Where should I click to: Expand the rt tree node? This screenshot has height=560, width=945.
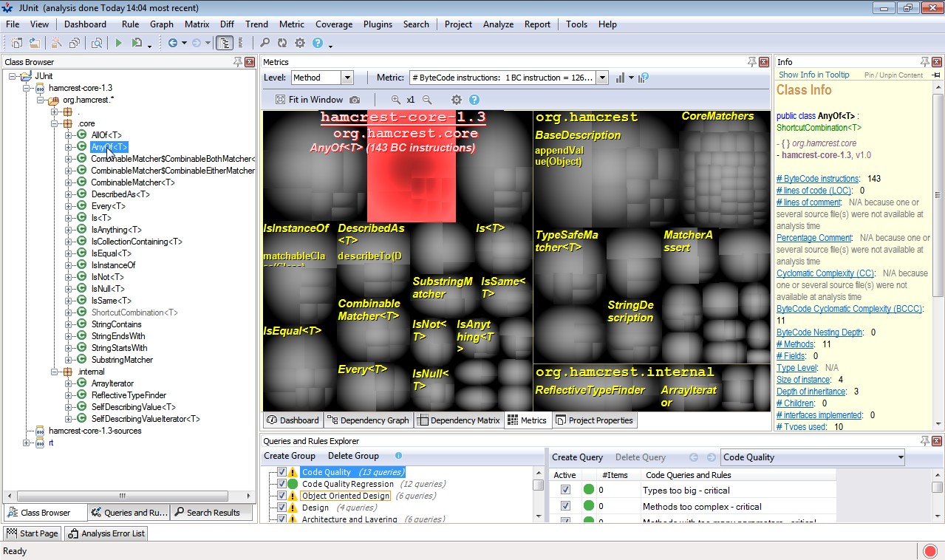click(x=27, y=443)
